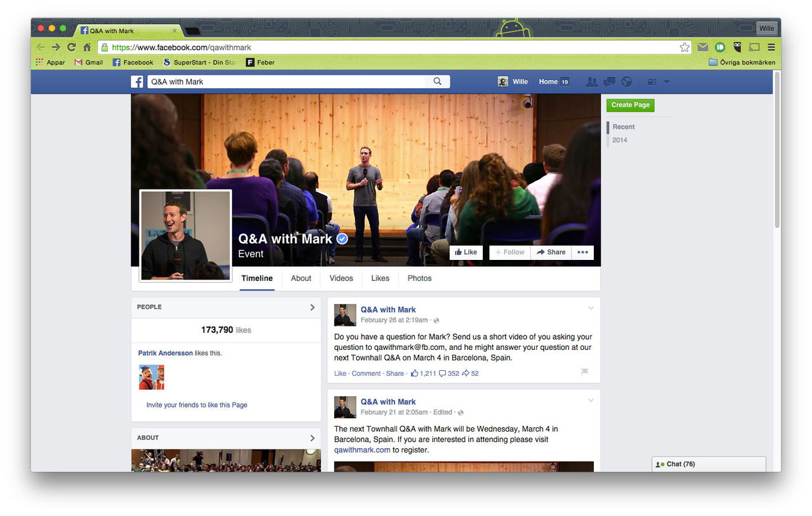Open the About tab
Image resolution: width=812 pixels, height=516 pixels.
(301, 278)
